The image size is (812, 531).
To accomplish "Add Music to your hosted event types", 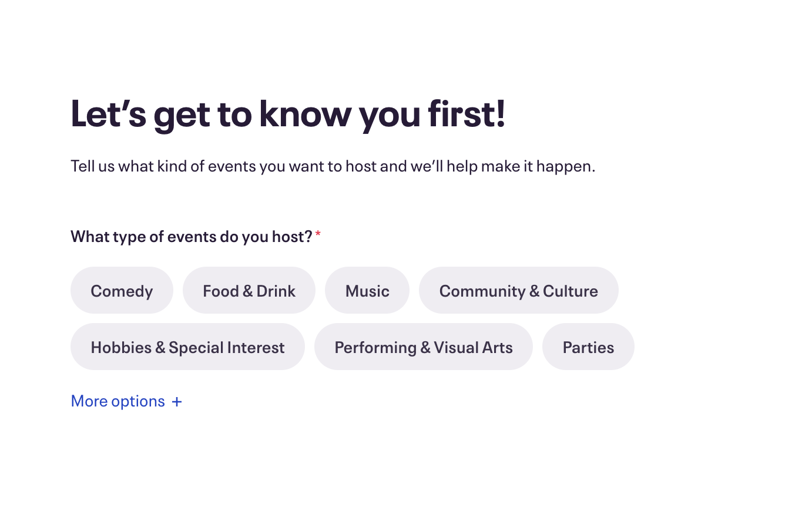I will pos(367,291).
